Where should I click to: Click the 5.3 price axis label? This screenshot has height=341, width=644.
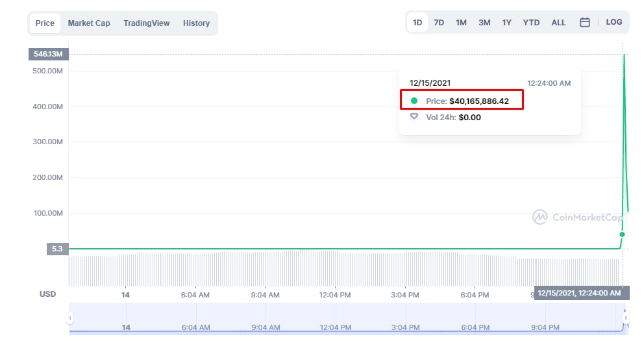58,249
